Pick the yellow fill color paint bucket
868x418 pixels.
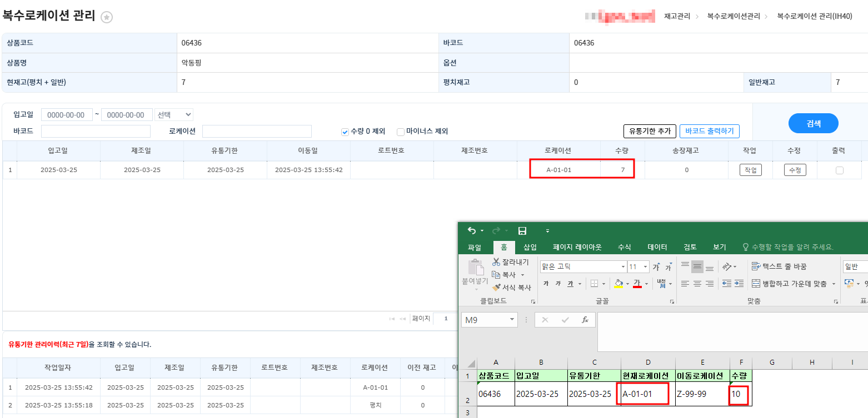[x=618, y=284]
